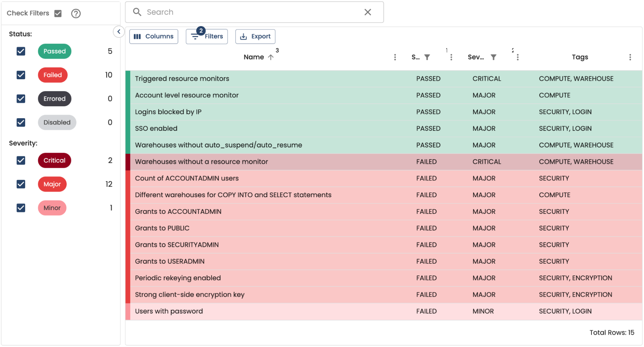Uncheck the Passed status filter
This screenshot has width=644, height=347.
20,51
